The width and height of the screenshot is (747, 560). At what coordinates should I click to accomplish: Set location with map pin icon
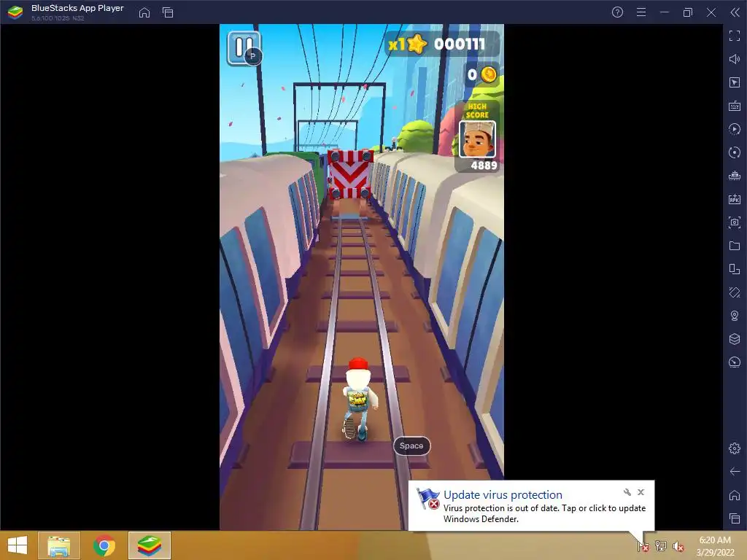[x=735, y=316]
